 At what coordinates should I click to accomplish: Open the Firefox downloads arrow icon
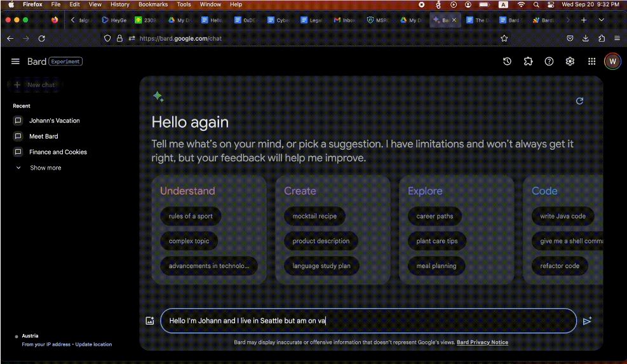tap(586, 38)
